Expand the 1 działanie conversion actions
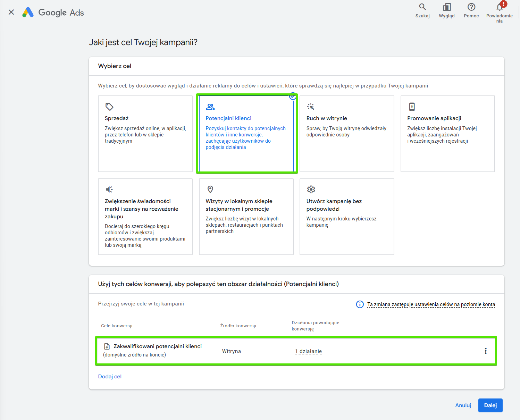This screenshot has height=420, width=520. pos(308,351)
